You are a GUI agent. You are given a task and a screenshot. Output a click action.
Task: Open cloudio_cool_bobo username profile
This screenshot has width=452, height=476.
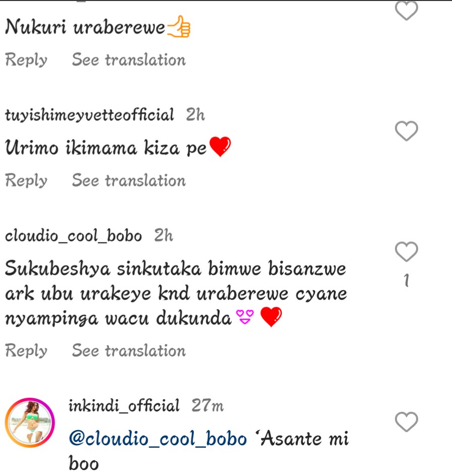74,236
